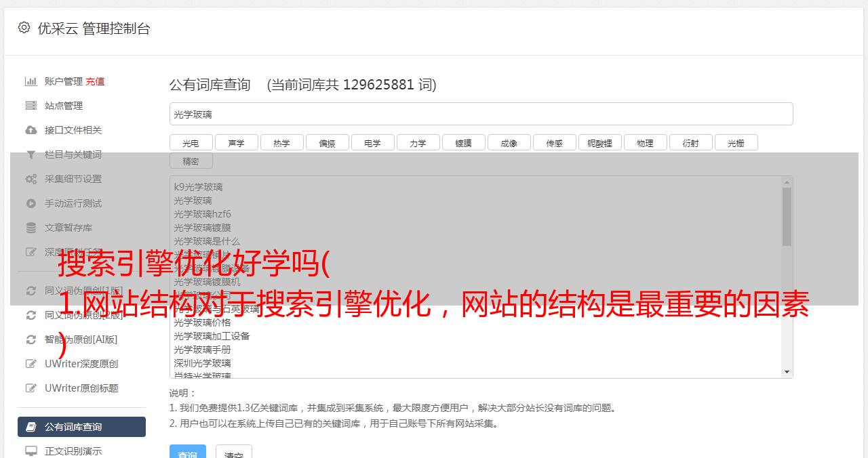868x458 pixels.
Task: Click the server icon for 站点管理
Action: (31, 106)
